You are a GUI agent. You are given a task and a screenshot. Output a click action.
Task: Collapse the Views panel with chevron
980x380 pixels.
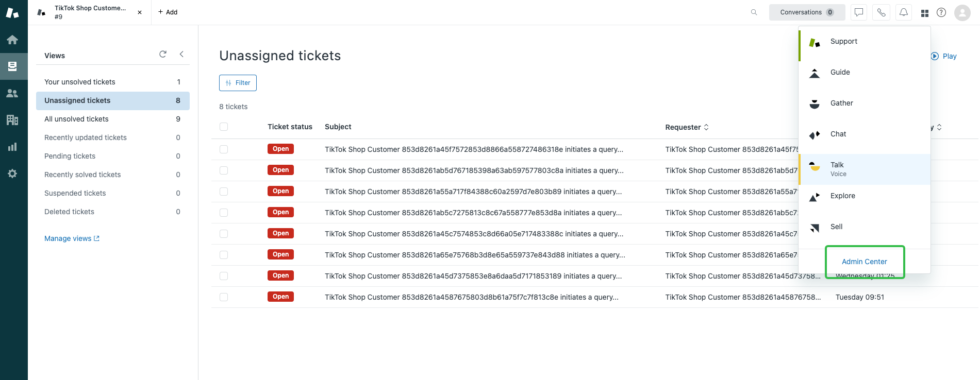pos(181,54)
